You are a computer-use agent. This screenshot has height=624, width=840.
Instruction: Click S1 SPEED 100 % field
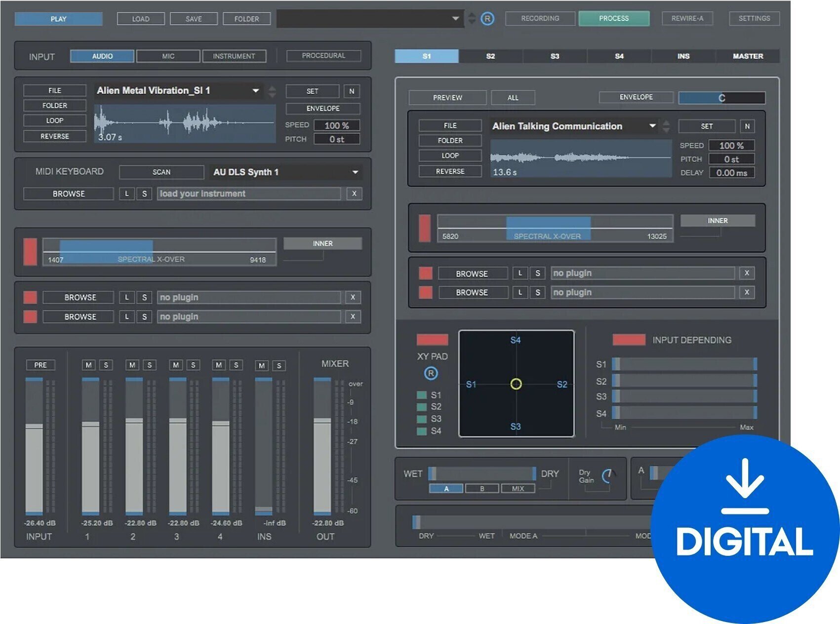pyautogui.click(x=731, y=146)
